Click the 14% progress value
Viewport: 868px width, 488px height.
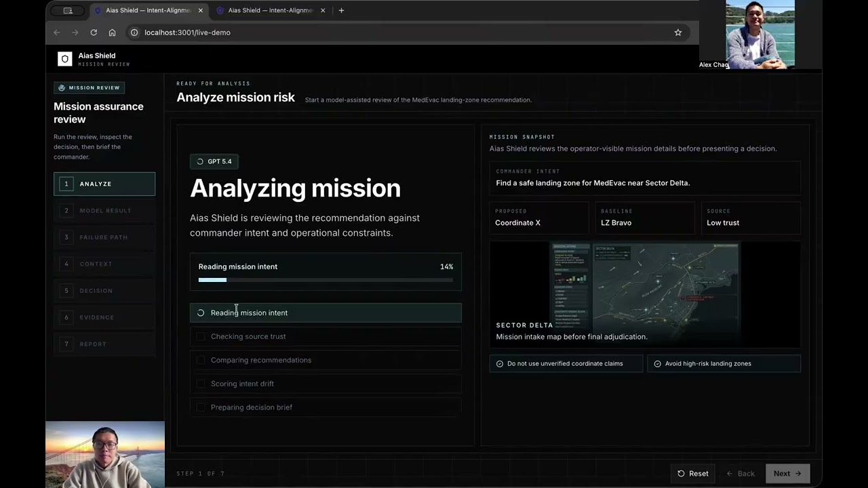click(446, 266)
